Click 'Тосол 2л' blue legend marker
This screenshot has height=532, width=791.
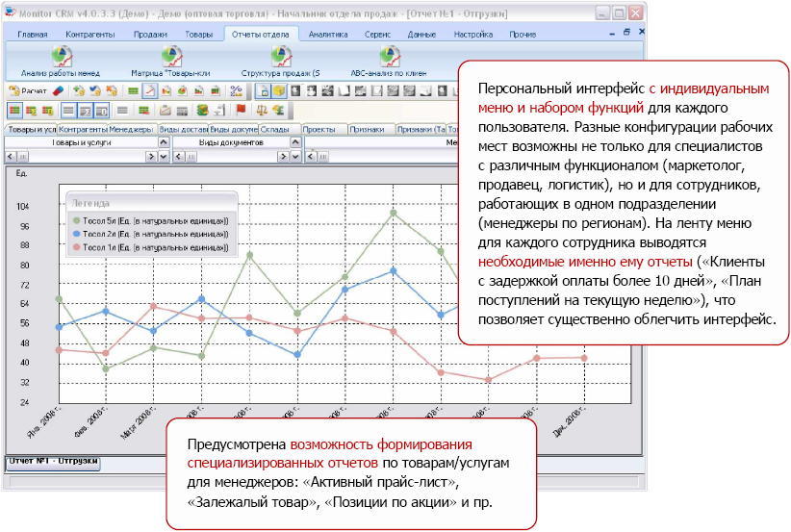77,234
